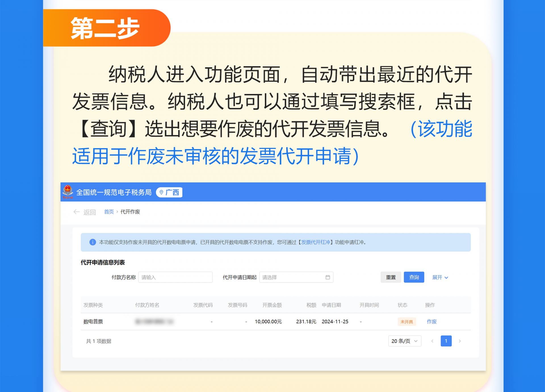Image resolution: width=545 pixels, height=392 pixels.
Task: Click the 重置 reset button
Action: pos(391,277)
